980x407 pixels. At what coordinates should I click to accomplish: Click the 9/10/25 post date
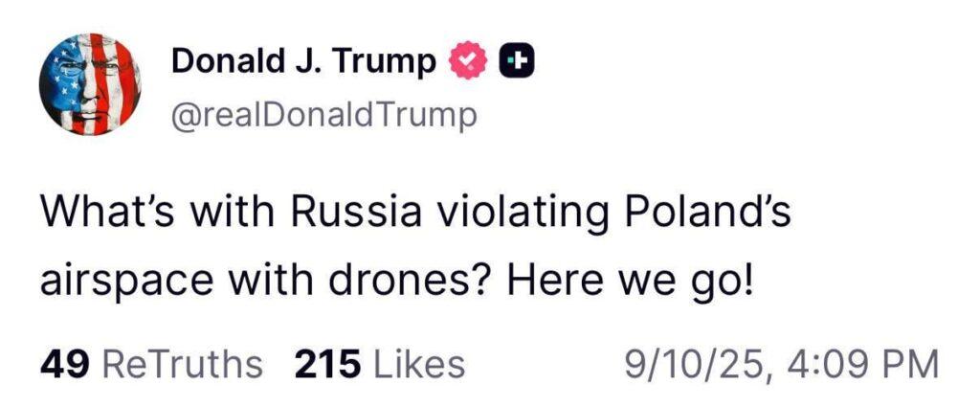693,365
